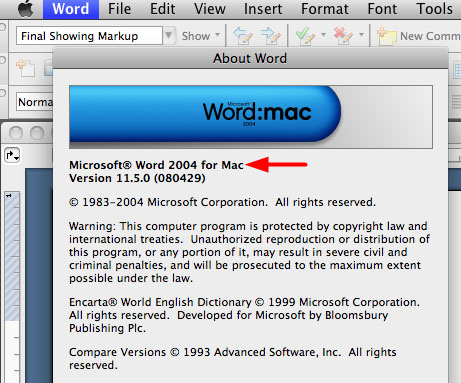Viewport: 461px width, 383px height.
Task: Open the Apple menu
Action: tap(26, 9)
